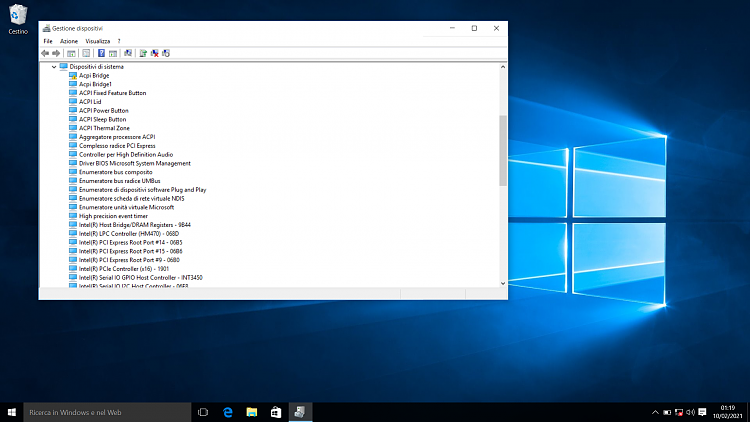Click the Forward arrow in the toolbar
Image resolution: width=750 pixels, height=422 pixels.
[x=56, y=53]
